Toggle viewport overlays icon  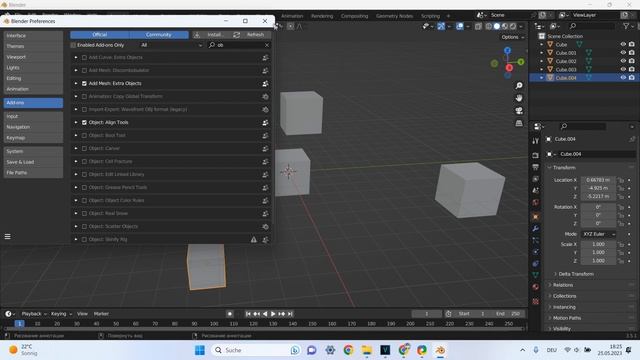click(x=460, y=26)
